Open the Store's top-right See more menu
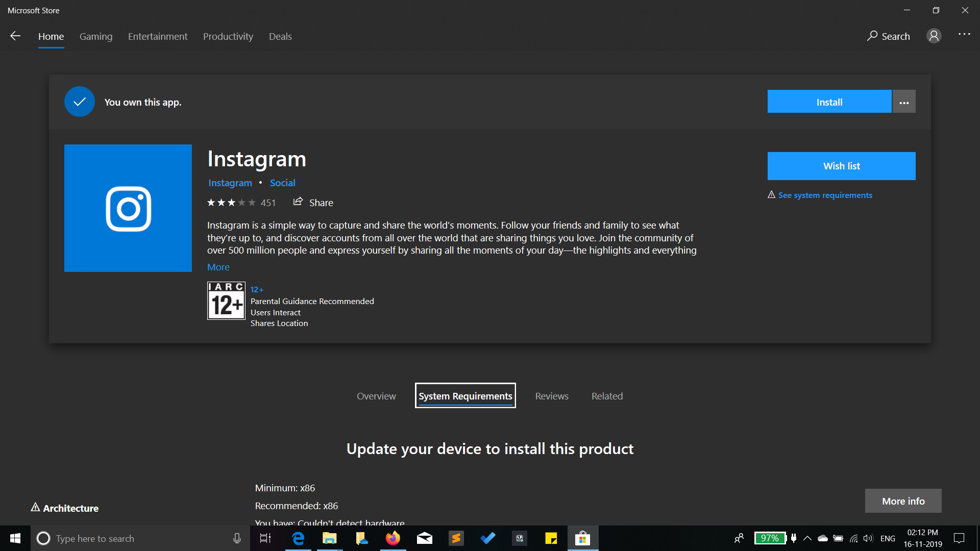The height and width of the screenshot is (551, 980). tap(964, 34)
